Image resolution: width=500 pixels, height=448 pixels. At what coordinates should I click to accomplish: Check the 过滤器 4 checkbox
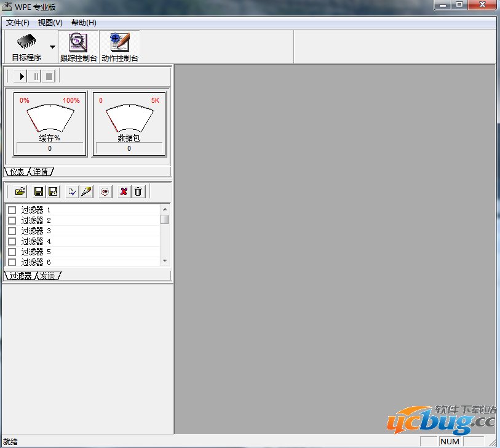pyautogui.click(x=12, y=242)
